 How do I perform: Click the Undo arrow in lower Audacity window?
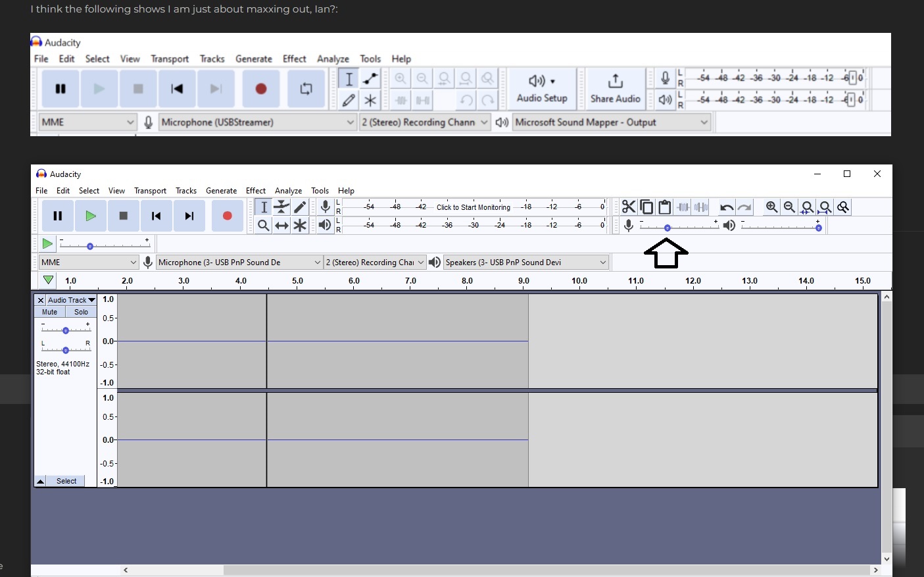click(x=727, y=207)
